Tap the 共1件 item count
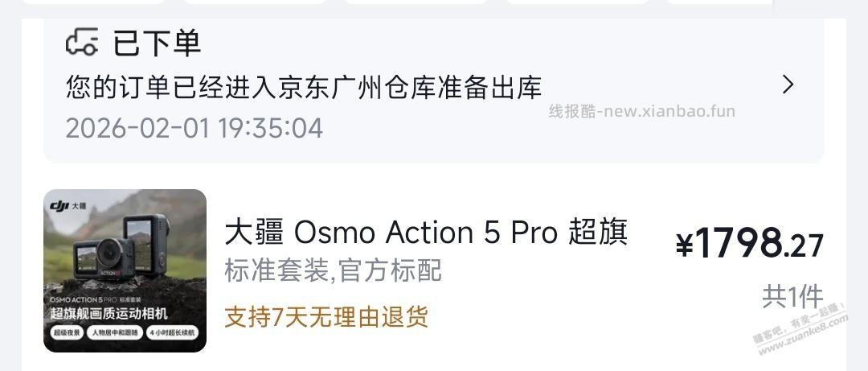 pos(792,297)
